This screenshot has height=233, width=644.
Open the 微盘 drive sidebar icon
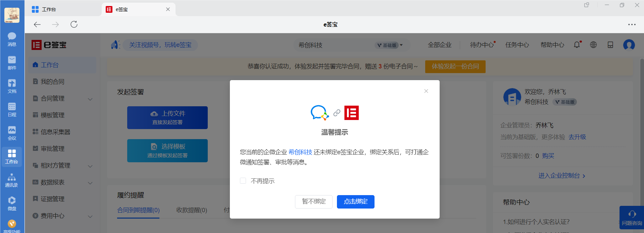point(12,203)
